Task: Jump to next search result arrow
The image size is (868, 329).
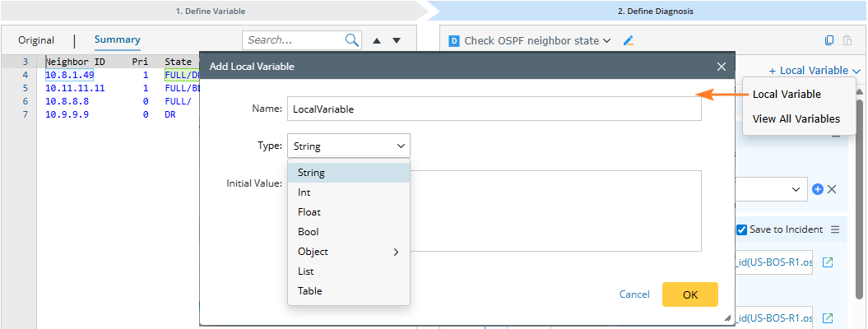Action: (x=397, y=40)
